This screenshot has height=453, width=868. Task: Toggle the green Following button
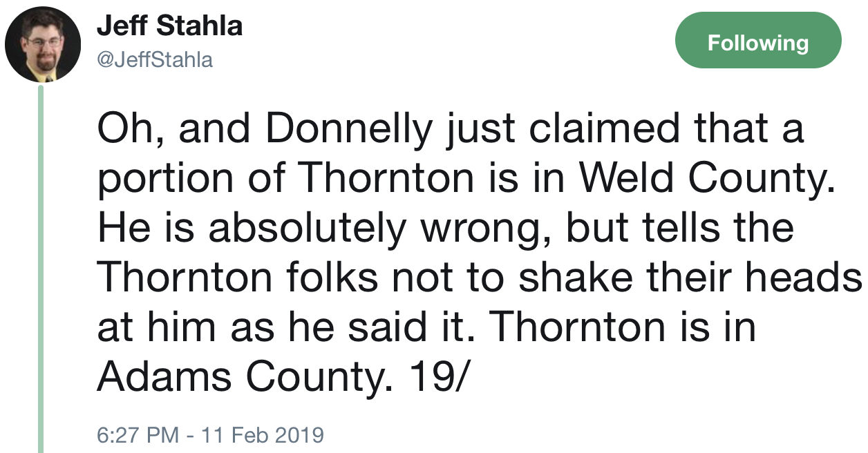(757, 43)
